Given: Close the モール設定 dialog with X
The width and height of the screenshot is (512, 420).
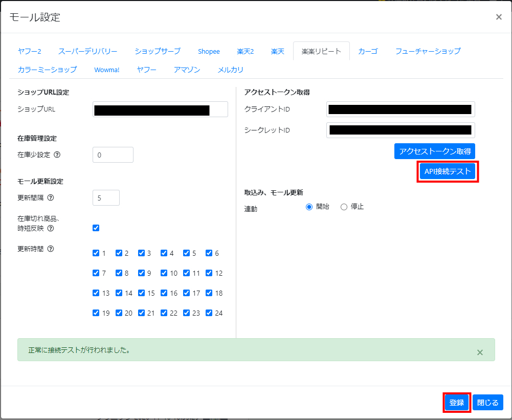Looking at the screenshot, I should 499,17.
